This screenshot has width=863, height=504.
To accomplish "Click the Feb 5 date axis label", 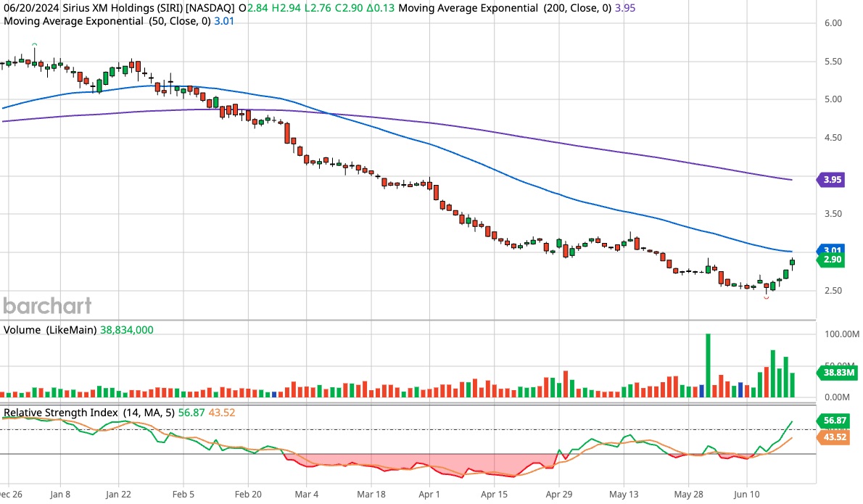I will click(183, 494).
